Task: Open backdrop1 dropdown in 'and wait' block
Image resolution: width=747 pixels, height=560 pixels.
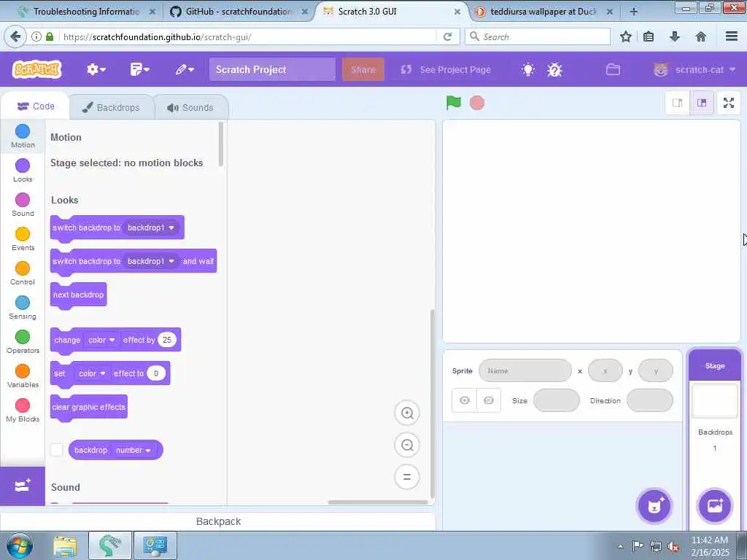Action: [151, 261]
